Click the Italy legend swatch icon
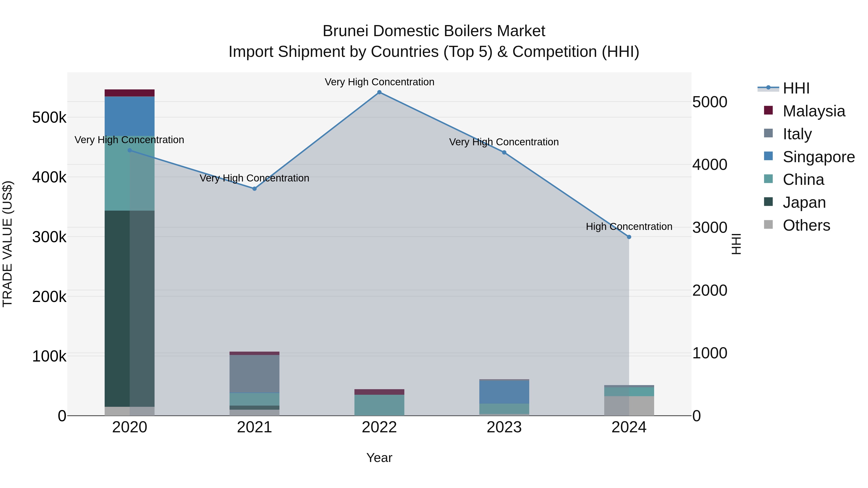This screenshot has height=488, width=868. pos(768,133)
